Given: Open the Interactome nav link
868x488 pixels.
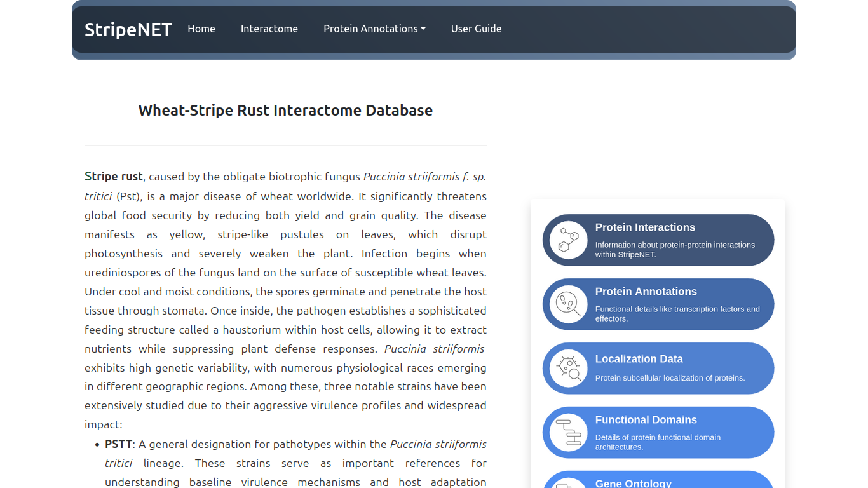Looking at the screenshot, I should point(269,29).
